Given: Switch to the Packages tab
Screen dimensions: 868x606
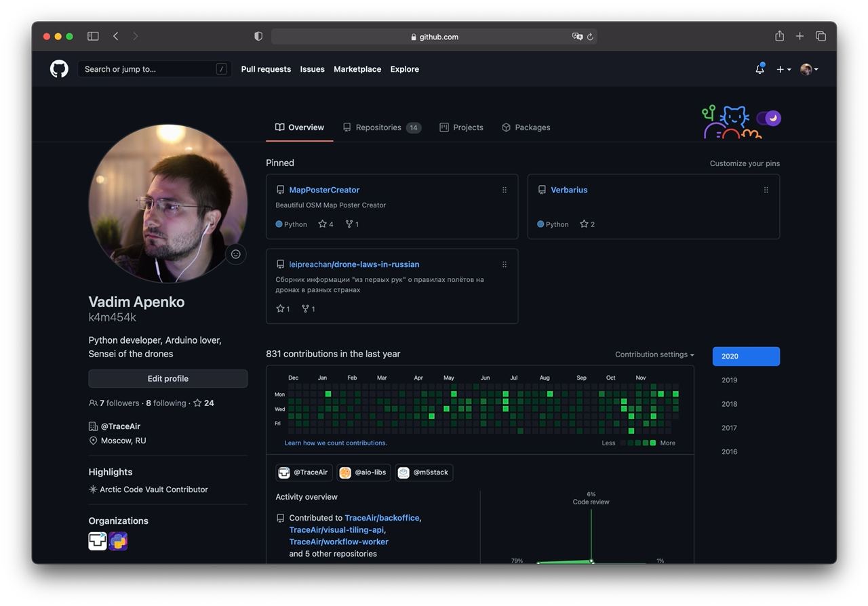Looking at the screenshot, I should (x=526, y=127).
